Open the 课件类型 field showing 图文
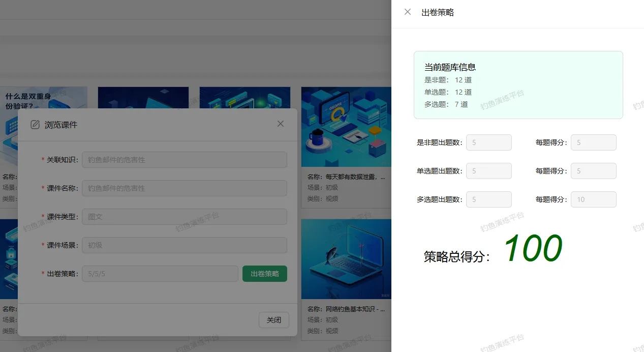The image size is (644, 352). pyautogui.click(x=184, y=217)
